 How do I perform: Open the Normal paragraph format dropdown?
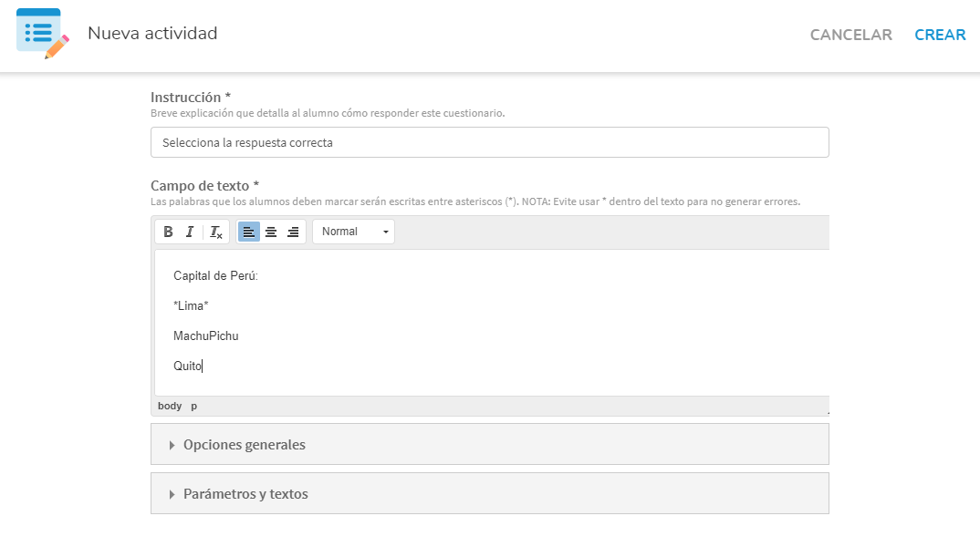click(353, 232)
